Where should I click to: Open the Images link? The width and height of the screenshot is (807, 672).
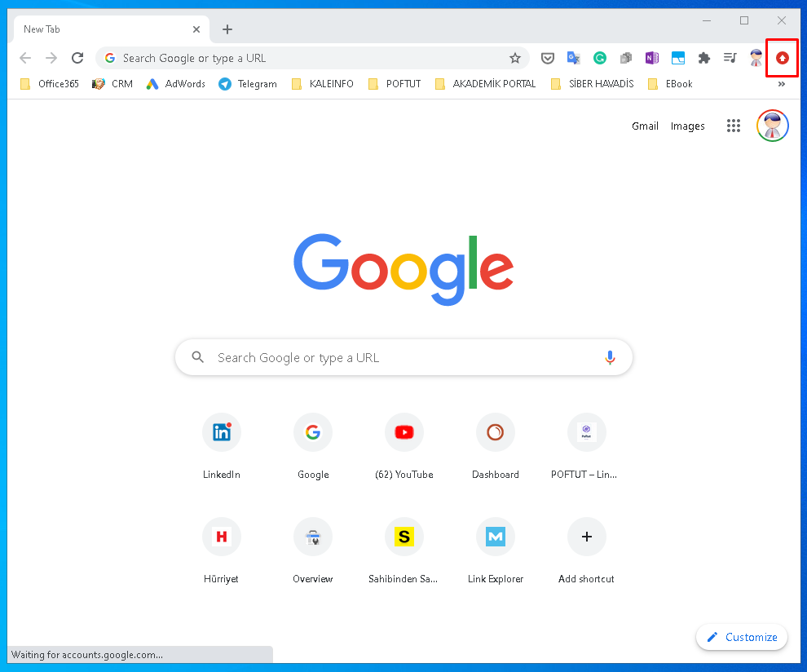tap(688, 126)
